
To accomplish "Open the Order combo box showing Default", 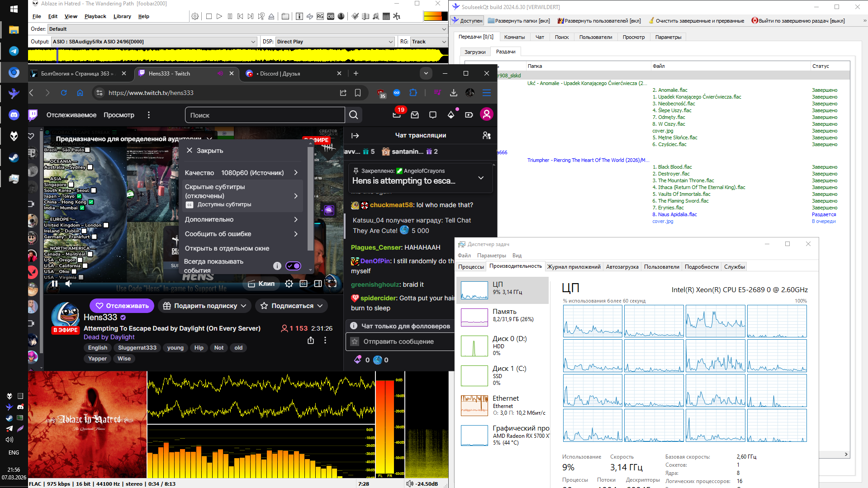I will 248,29.
